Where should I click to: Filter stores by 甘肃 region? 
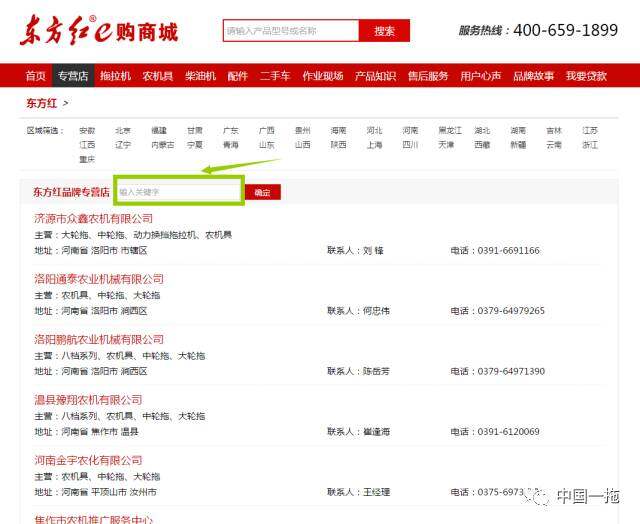click(195, 131)
